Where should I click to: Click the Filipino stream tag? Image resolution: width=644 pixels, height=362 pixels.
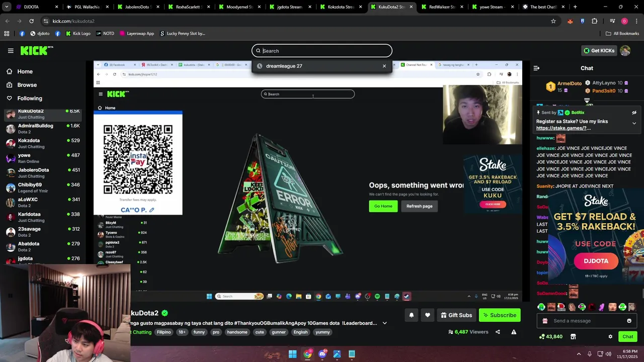(x=164, y=332)
